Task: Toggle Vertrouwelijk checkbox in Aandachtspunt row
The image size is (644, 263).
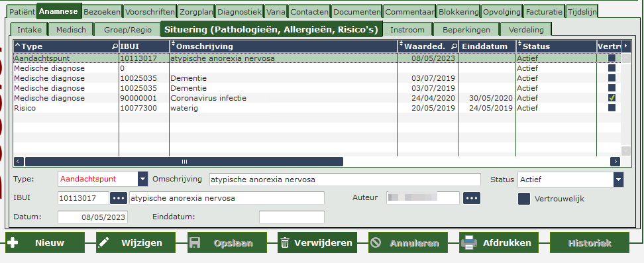Action: pos(612,58)
